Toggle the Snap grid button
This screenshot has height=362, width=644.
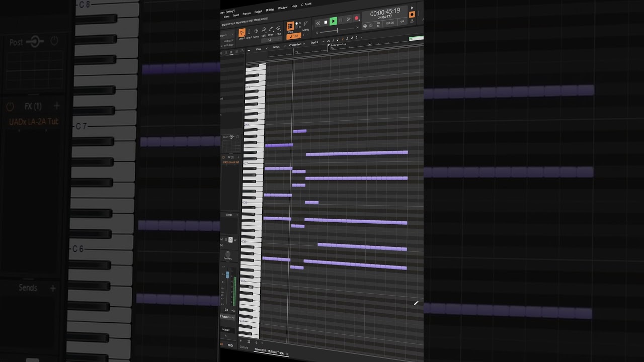[x=290, y=26]
